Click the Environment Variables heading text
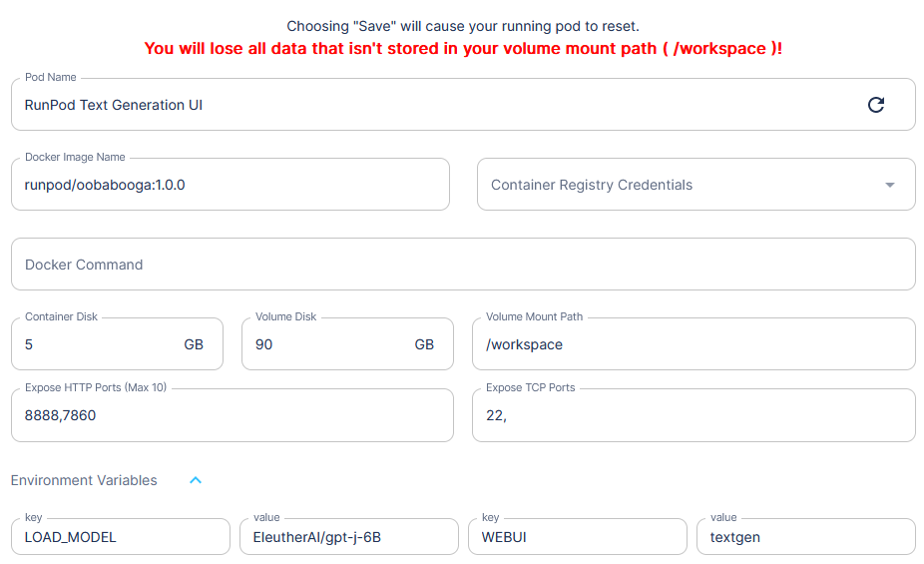 [x=84, y=480]
